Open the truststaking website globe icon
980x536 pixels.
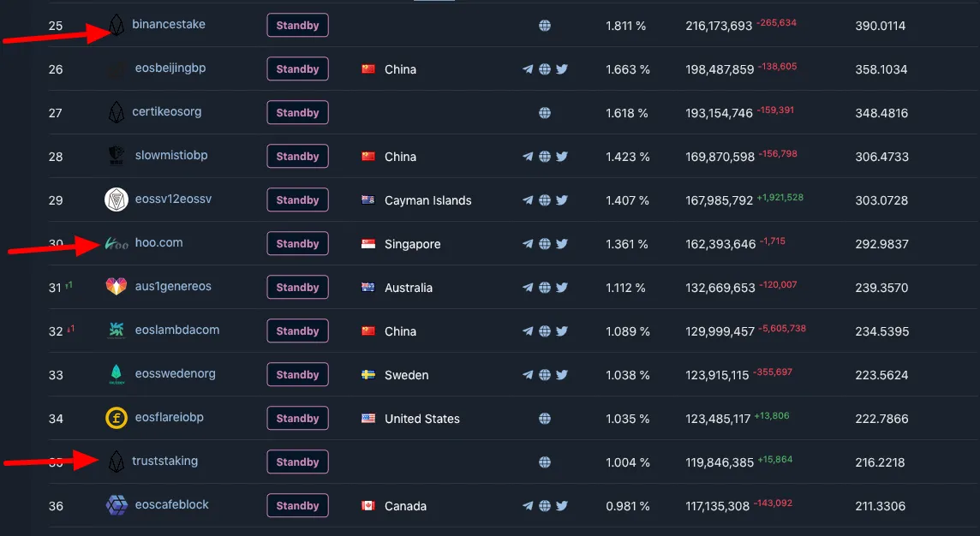pos(545,462)
